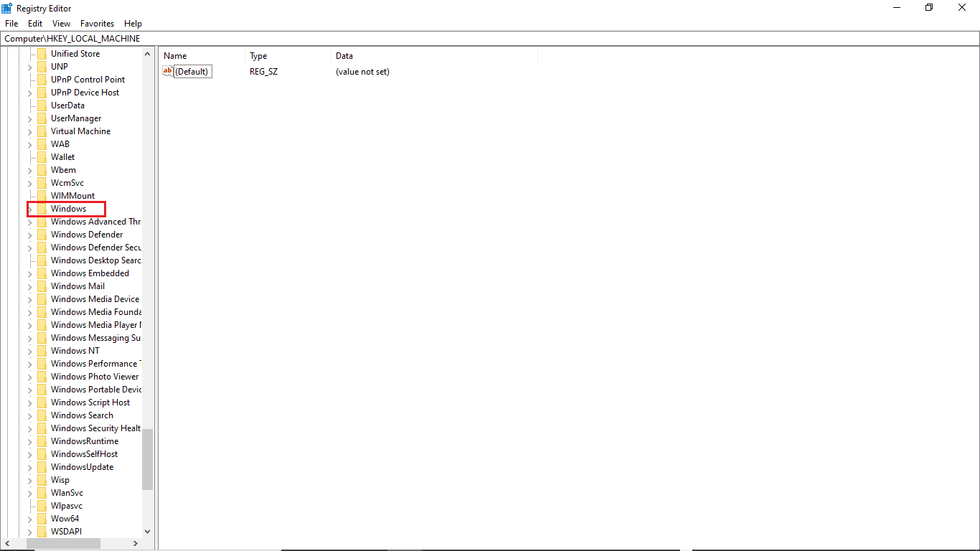This screenshot has height=551, width=980.
Task: Select the "Windows Media Founda" key label
Action: point(96,312)
